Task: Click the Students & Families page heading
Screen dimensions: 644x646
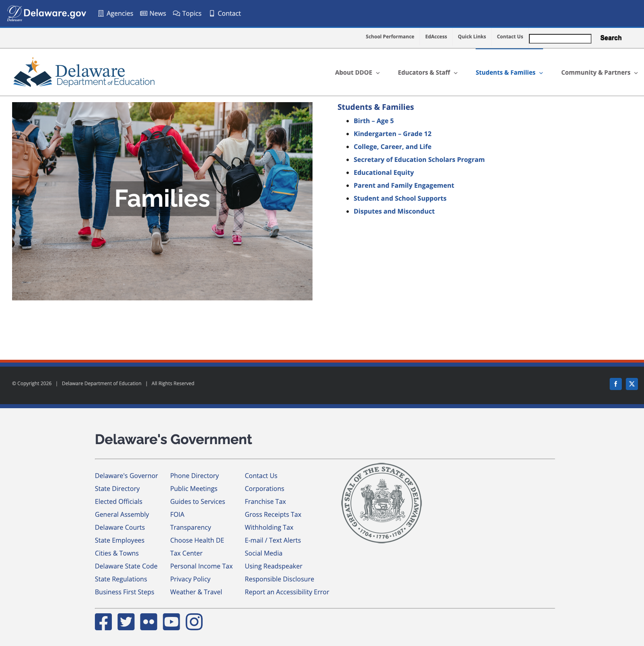Action: [375, 107]
